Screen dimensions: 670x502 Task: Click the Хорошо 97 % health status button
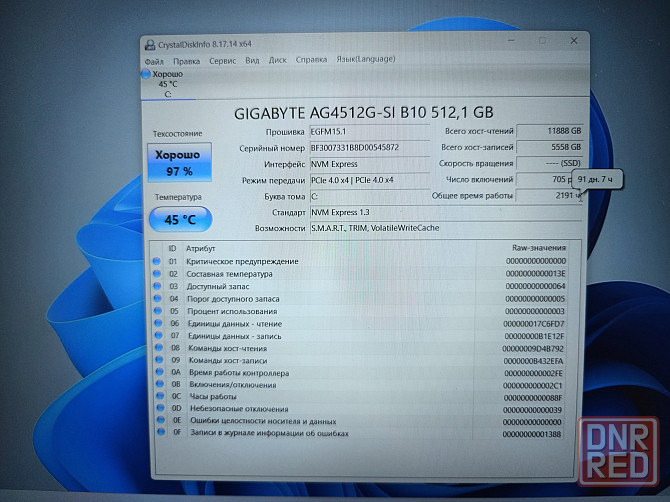(179, 162)
